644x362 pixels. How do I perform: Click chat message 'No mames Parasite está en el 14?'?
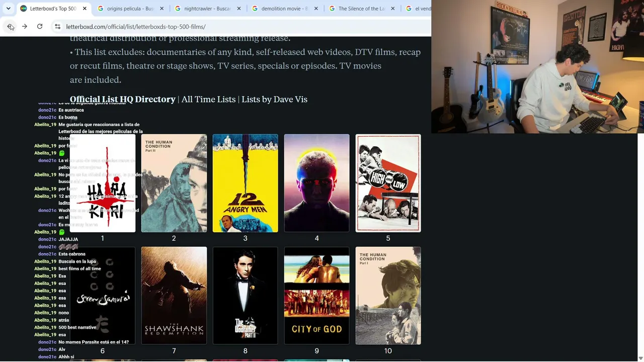click(94, 342)
